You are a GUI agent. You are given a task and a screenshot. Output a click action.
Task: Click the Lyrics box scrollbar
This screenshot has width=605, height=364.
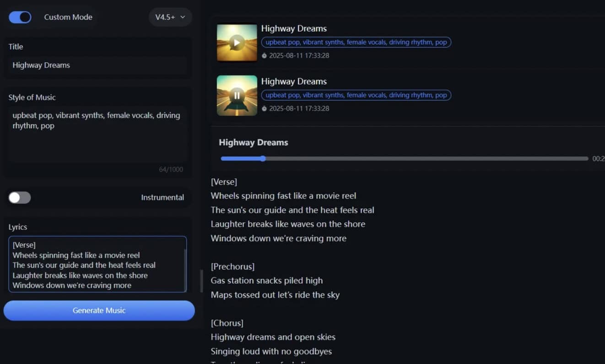(x=185, y=270)
